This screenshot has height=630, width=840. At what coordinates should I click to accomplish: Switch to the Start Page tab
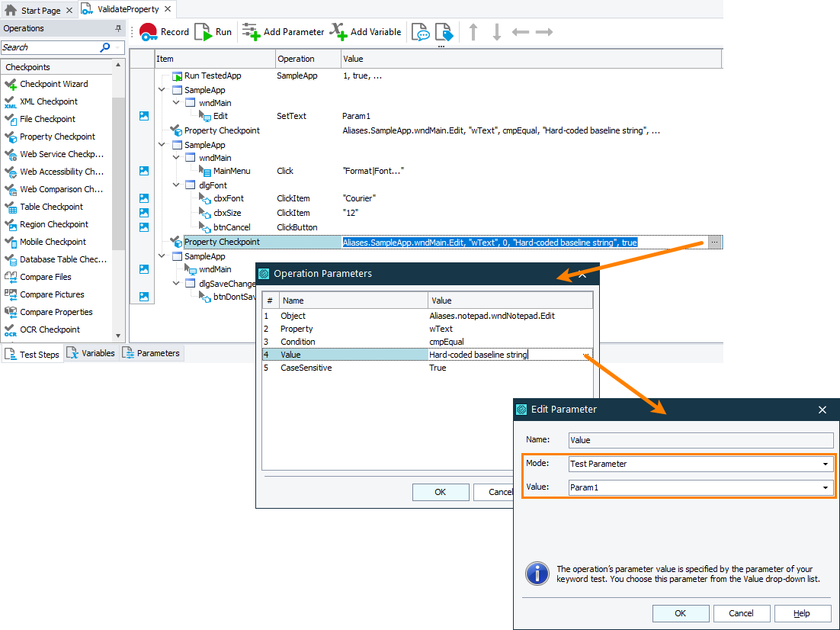point(38,9)
